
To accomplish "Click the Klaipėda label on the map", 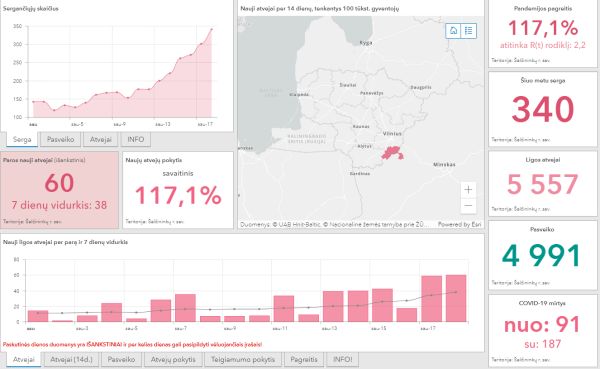I will pyautogui.click(x=299, y=95).
